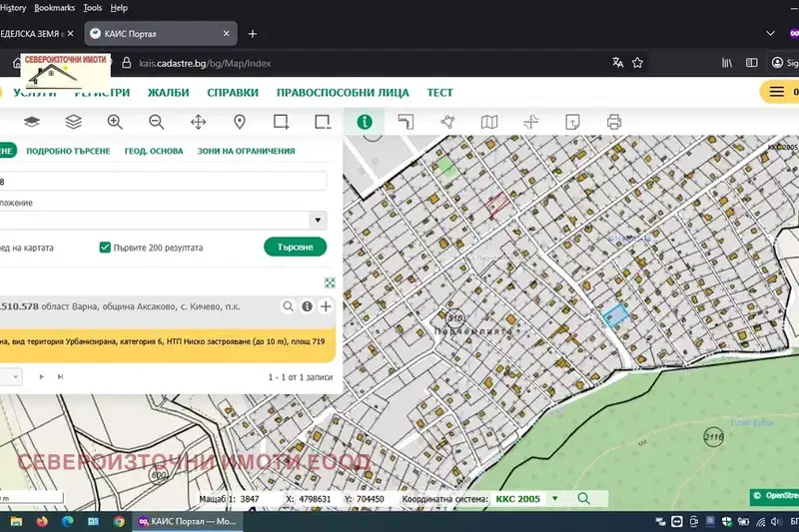799x532 pixels.
Task: Select the measure (ruler corner) tool
Action: [x=405, y=122]
